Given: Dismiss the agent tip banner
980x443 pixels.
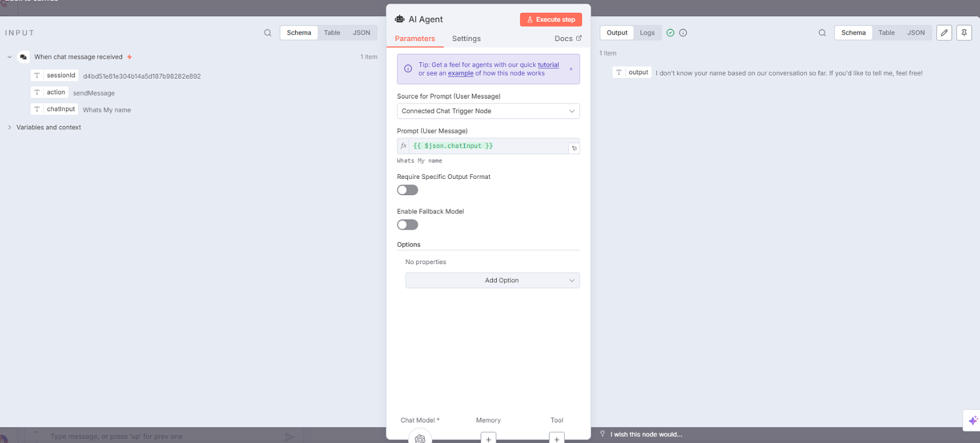Looking at the screenshot, I should [x=571, y=69].
